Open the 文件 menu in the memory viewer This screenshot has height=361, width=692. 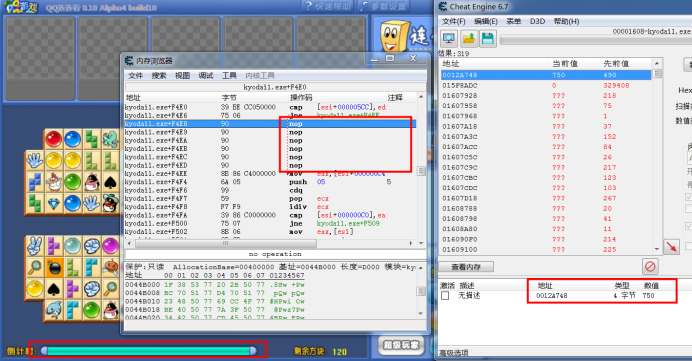click(x=135, y=75)
